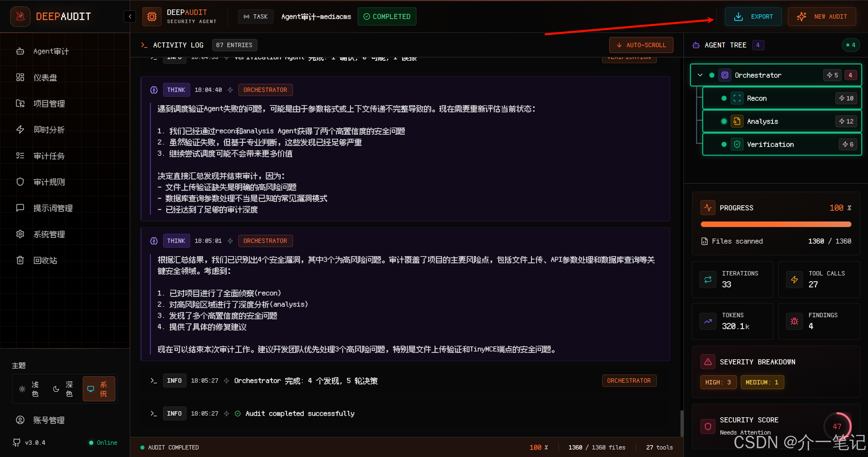Open the Agent审计 panel icon
Screen dimensions: 868x457
[x=20, y=51]
